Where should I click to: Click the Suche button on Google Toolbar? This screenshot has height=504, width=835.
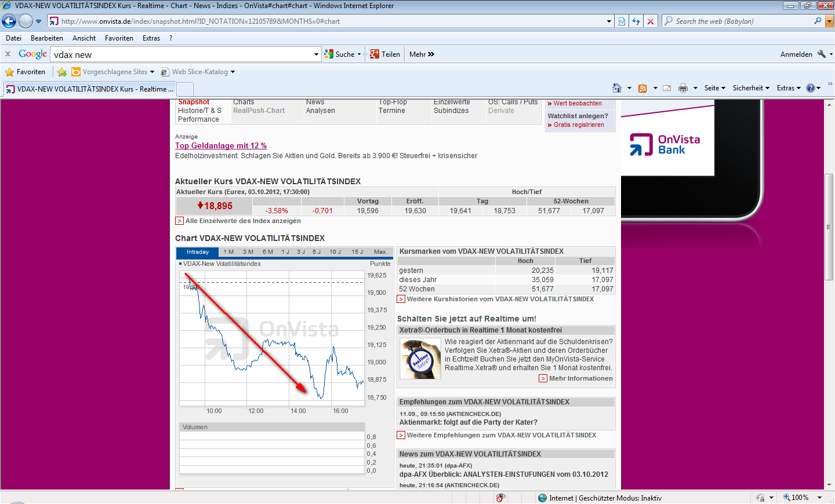coord(339,54)
